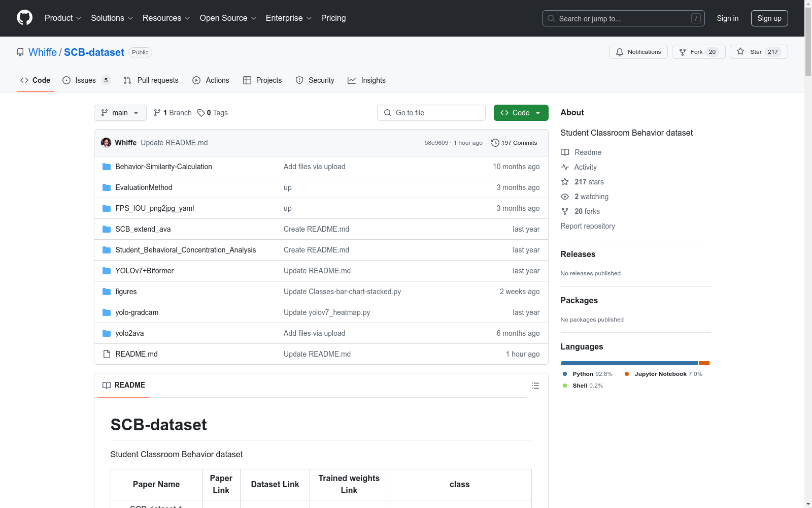The height and width of the screenshot is (508, 812).
Task: Open commit hash 58e9609
Action: tap(436, 143)
